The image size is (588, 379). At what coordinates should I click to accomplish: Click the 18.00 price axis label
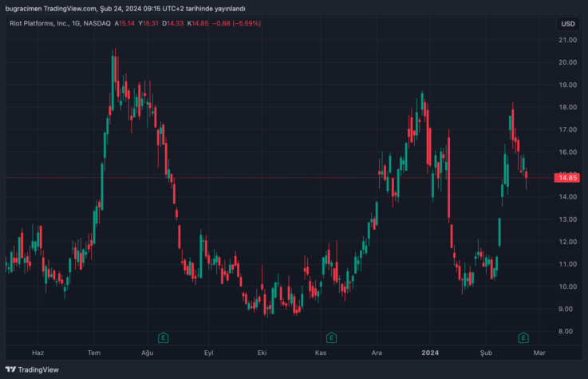(568, 107)
